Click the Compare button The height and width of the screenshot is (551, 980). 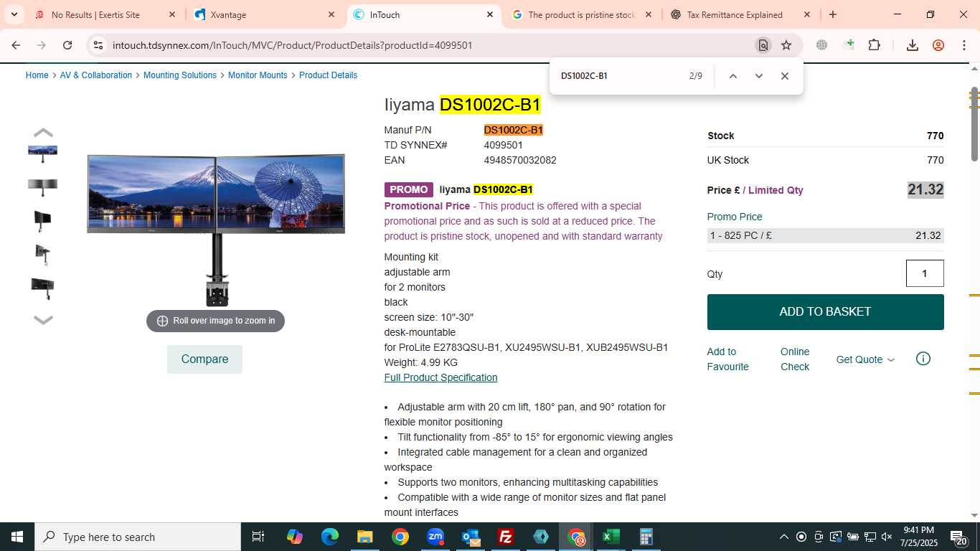click(x=204, y=359)
